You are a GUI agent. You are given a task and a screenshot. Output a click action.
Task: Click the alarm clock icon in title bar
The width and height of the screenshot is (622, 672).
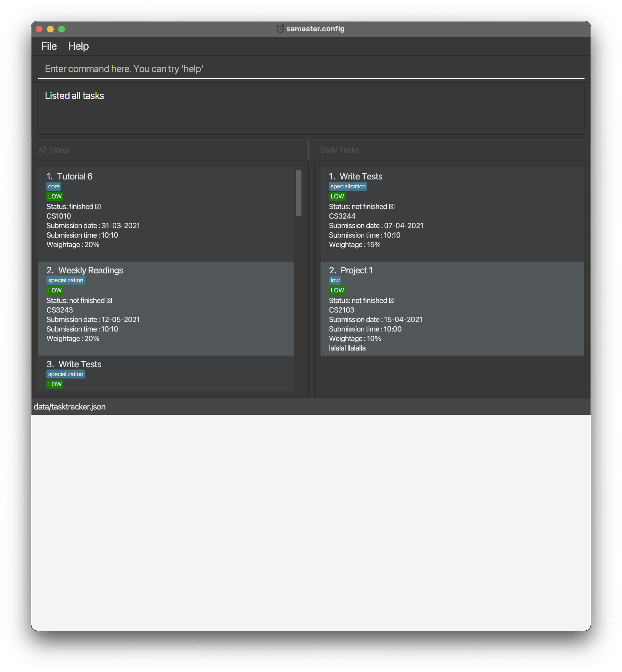[x=280, y=29]
